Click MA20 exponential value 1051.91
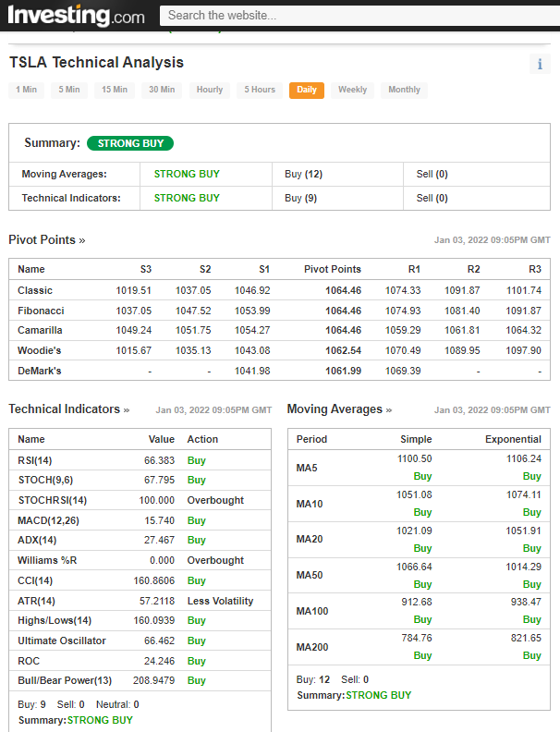This screenshot has width=560, height=732. tap(524, 531)
